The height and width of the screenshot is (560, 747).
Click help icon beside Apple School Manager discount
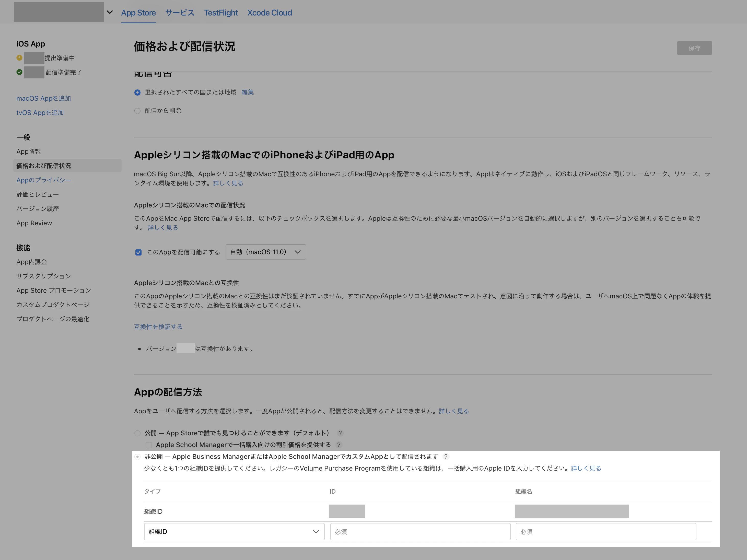tap(339, 445)
